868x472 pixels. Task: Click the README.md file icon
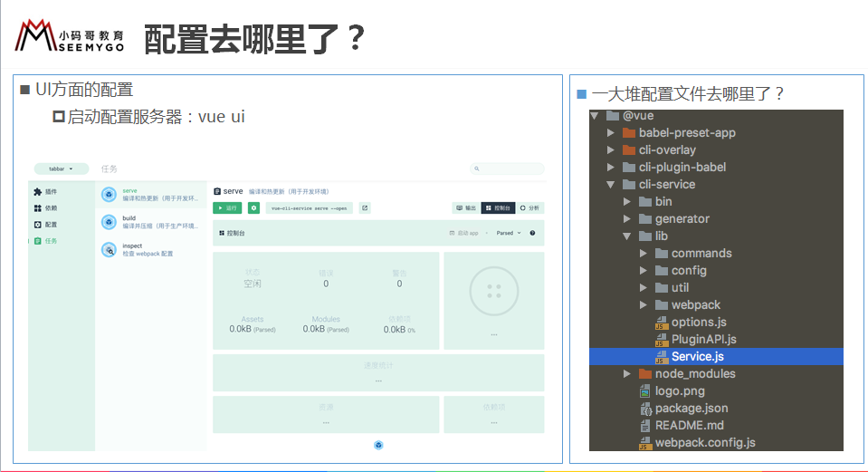pos(645,426)
